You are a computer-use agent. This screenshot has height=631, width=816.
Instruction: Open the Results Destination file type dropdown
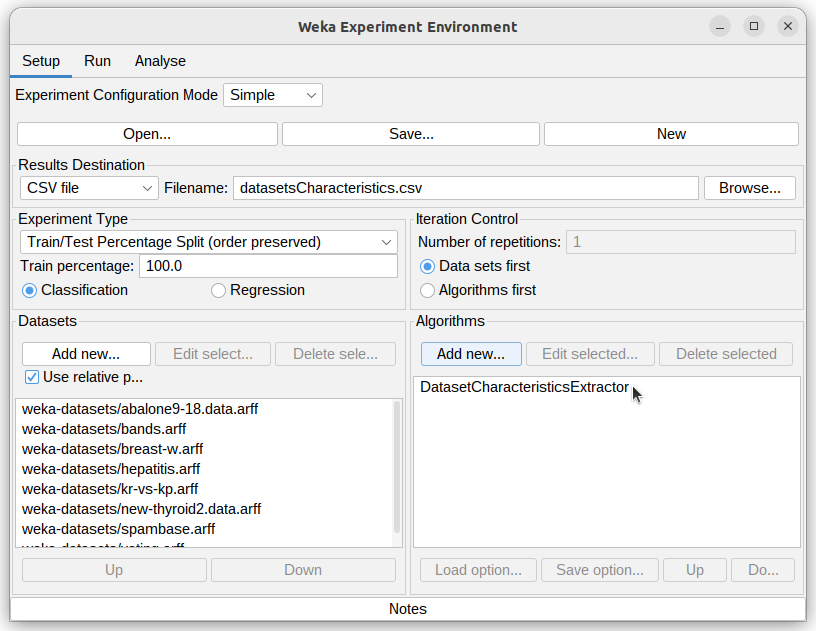88,187
